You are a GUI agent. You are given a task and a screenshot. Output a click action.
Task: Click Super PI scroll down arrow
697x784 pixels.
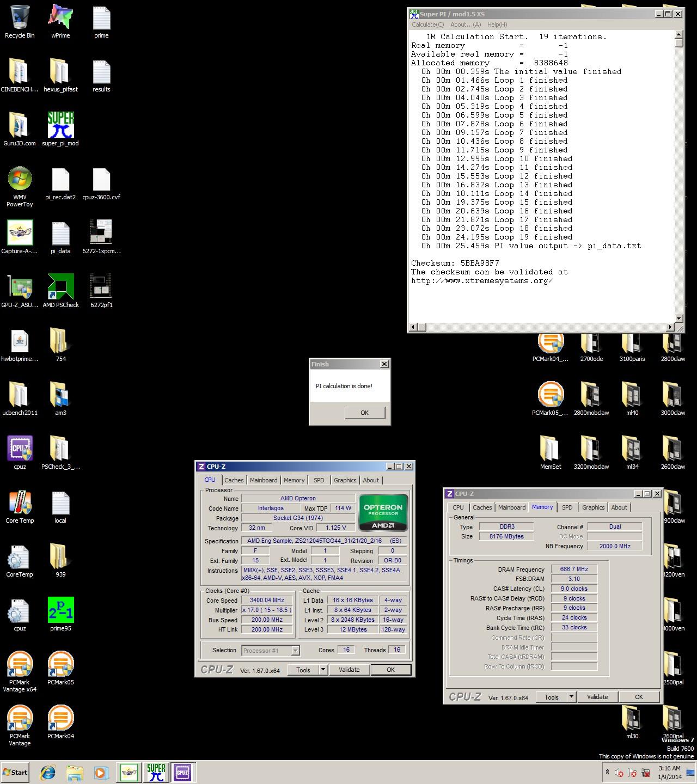678,318
